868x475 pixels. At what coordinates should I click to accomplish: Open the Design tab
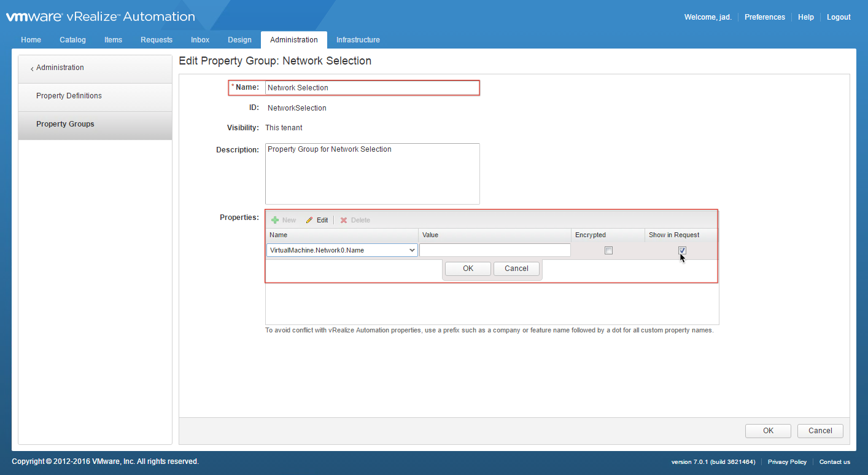click(x=239, y=40)
